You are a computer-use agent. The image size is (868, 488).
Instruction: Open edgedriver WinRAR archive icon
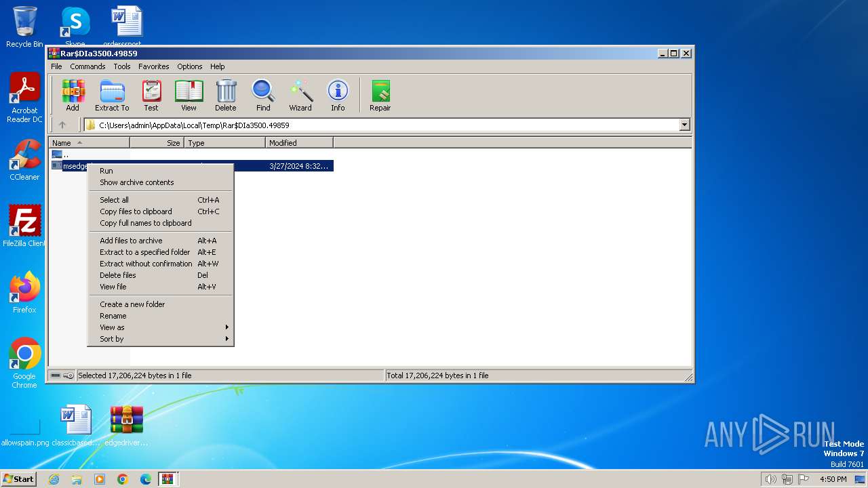click(127, 426)
